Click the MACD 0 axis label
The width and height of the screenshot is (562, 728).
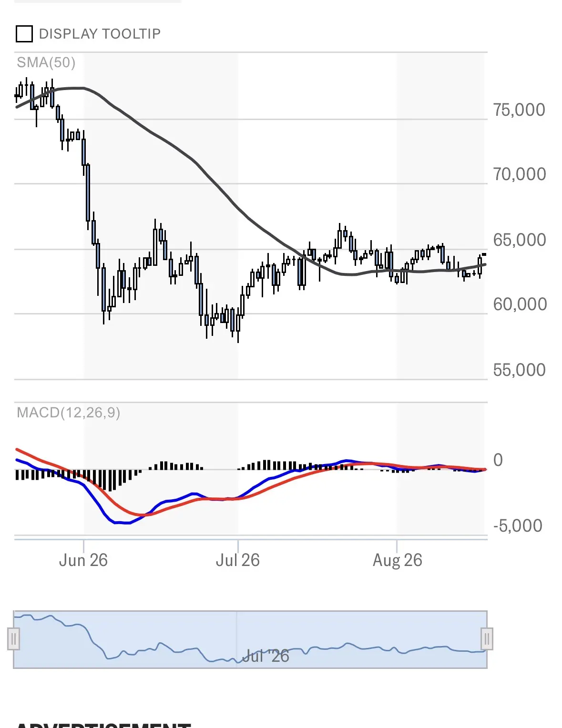(498, 460)
